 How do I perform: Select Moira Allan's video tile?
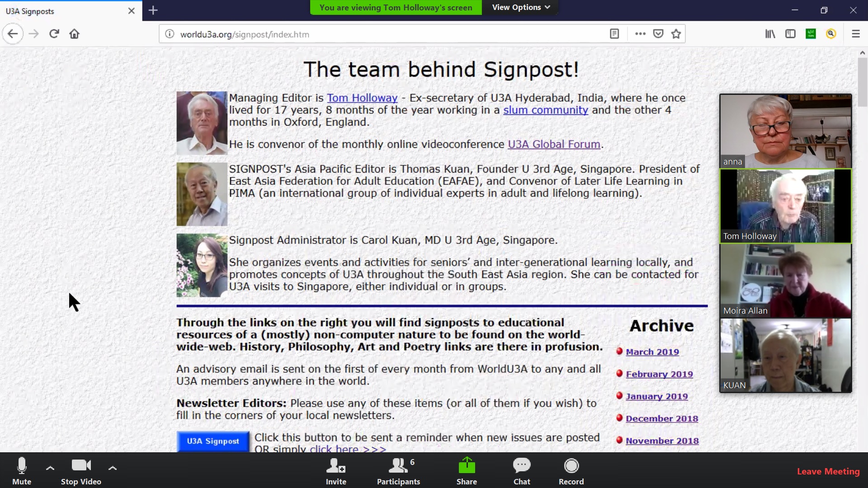(x=786, y=281)
